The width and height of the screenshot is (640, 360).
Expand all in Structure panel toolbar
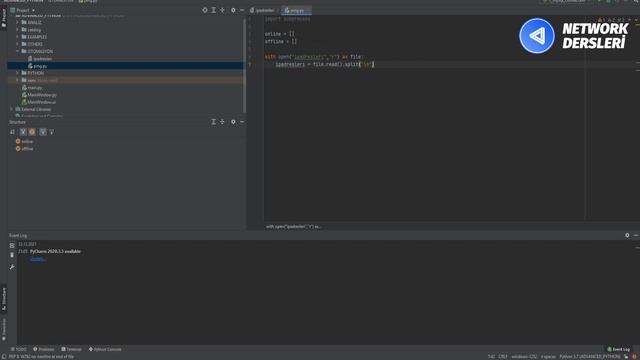tap(213, 122)
